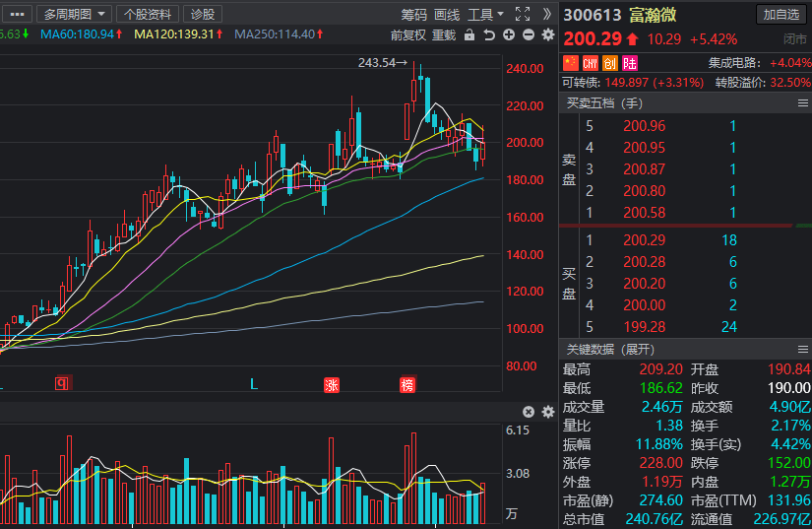
Task: Click the double chevron collapse icon
Action: click(x=547, y=14)
